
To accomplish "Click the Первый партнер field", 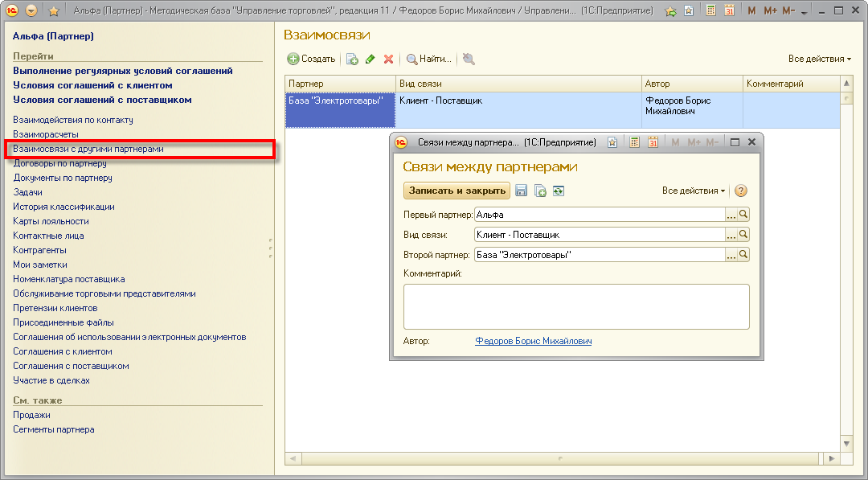I will (600, 214).
